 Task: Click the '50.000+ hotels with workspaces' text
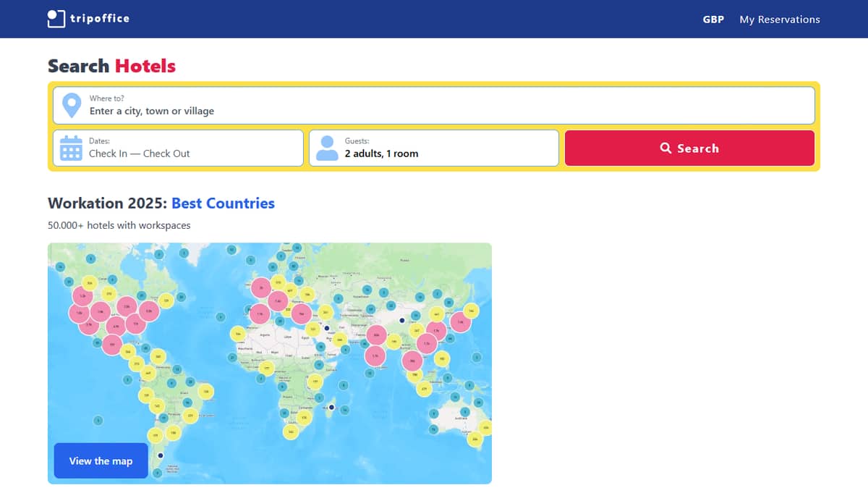pos(119,225)
